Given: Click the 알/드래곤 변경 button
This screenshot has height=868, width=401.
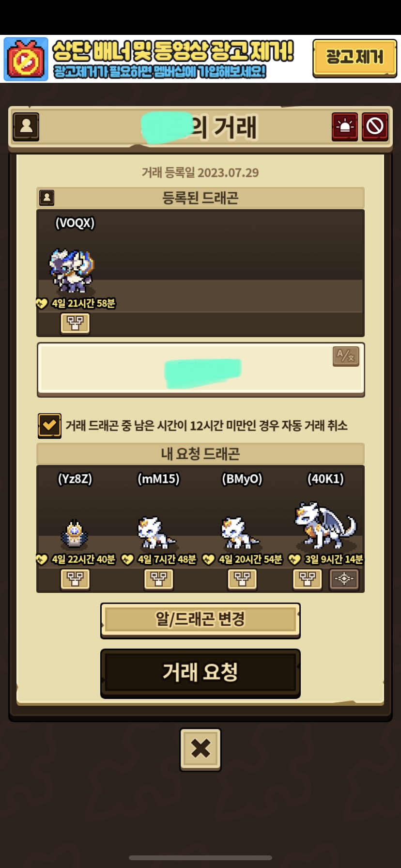Looking at the screenshot, I should pos(200,620).
